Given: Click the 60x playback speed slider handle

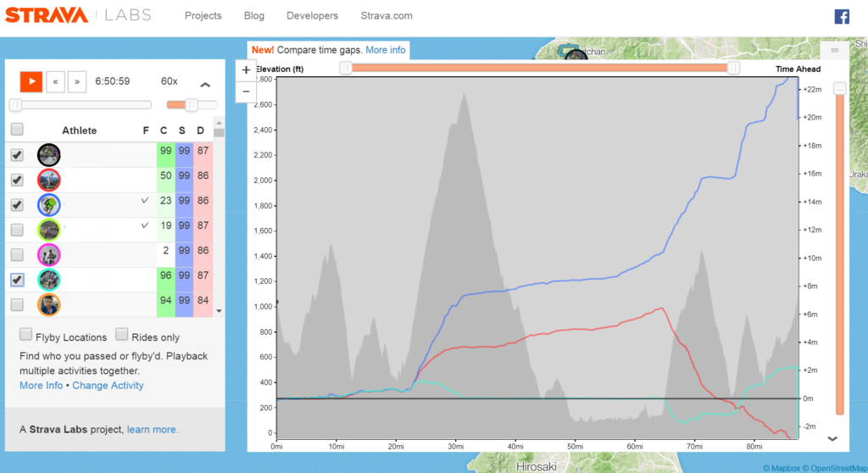Looking at the screenshot, I should point(192,104).
